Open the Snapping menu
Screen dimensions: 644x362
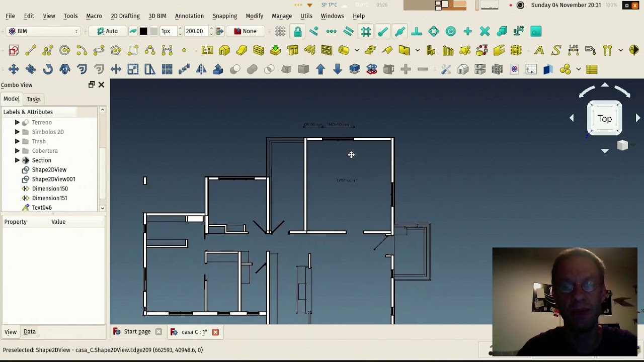pyautogui.click(x=224, y=16)
